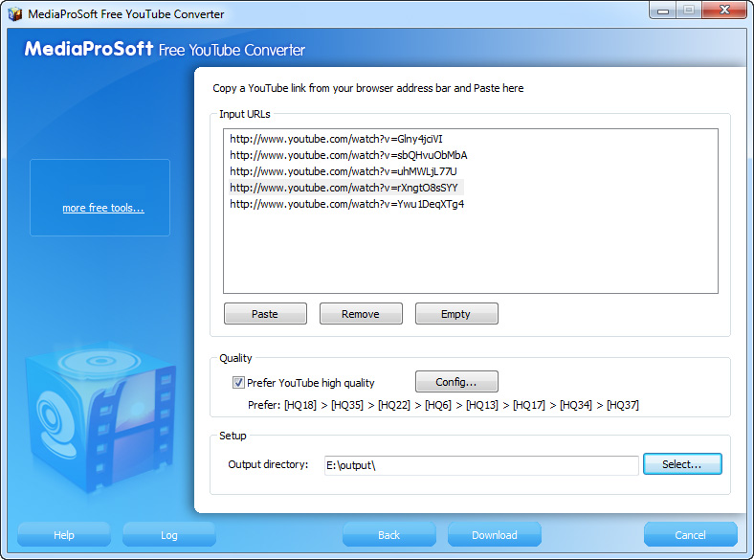The image size is (754, 560).
Task: Click the Cancel button
Action: [x=691, y=534]
